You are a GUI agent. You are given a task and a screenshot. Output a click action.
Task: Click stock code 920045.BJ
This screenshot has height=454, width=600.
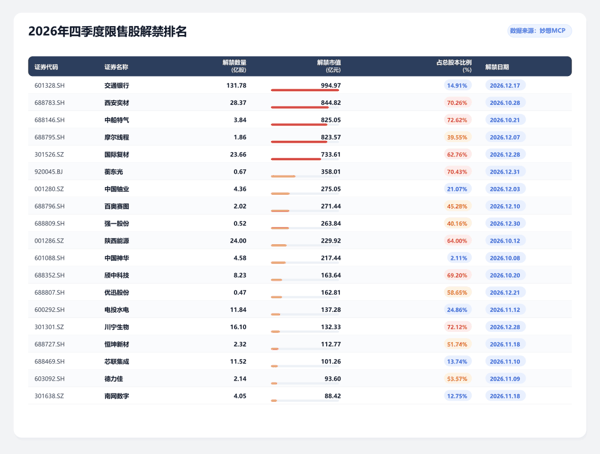[x=49, y=171]
